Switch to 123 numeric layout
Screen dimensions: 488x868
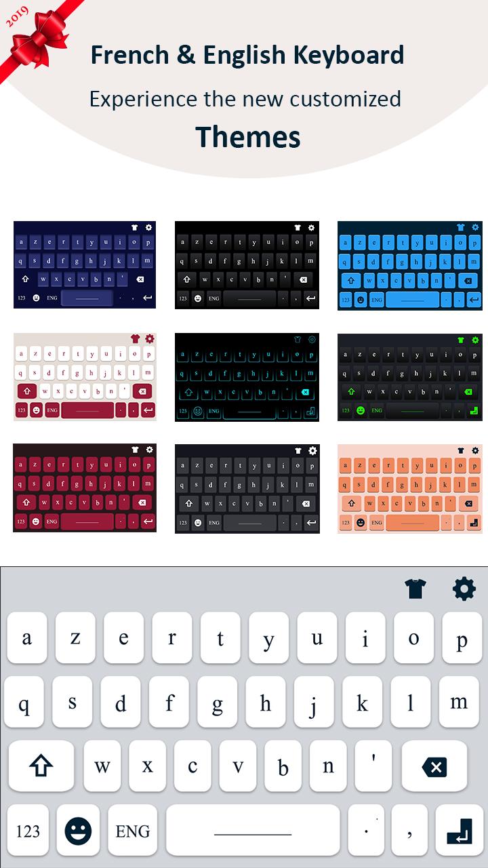pyautogui.click(x=28, y=831)
